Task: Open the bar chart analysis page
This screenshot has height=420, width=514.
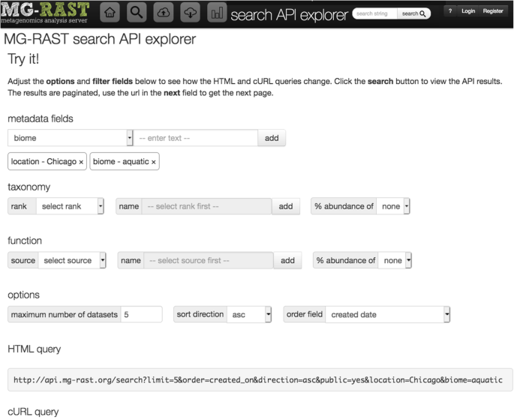Action: pyautogui.click(x=217, y=13)
